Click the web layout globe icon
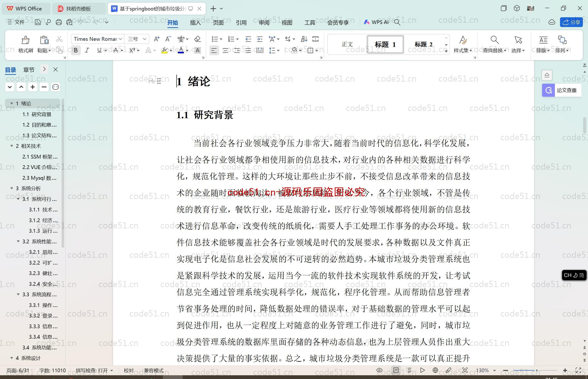This screenshot has height=379, width=588. (x=435, y=370)
